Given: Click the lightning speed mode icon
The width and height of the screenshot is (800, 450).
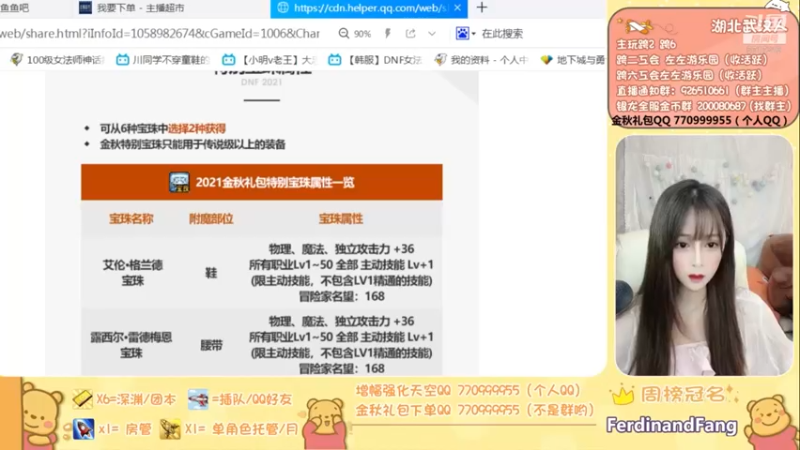Looking at the screenshot, I should [388, 34].
